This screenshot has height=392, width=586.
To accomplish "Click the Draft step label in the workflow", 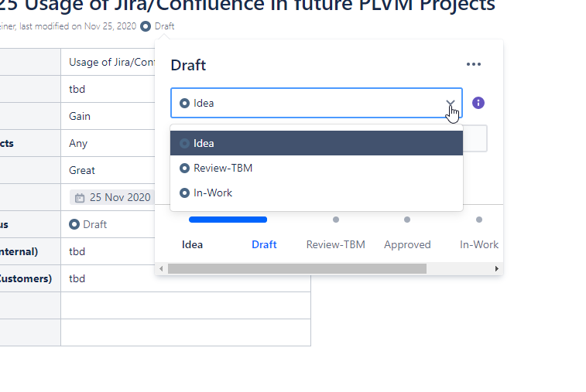I will (x=264, y=244).
